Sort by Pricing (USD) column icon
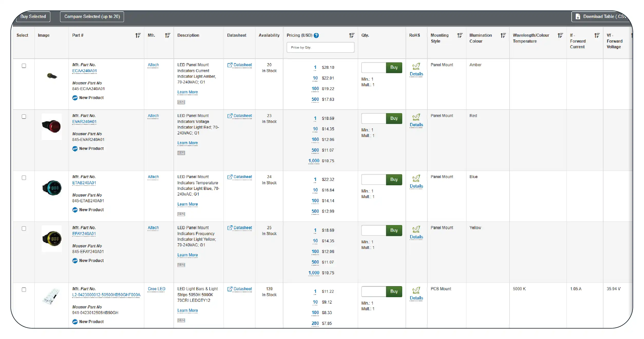Viewport: 644px width, 339px height. (351, 35)
